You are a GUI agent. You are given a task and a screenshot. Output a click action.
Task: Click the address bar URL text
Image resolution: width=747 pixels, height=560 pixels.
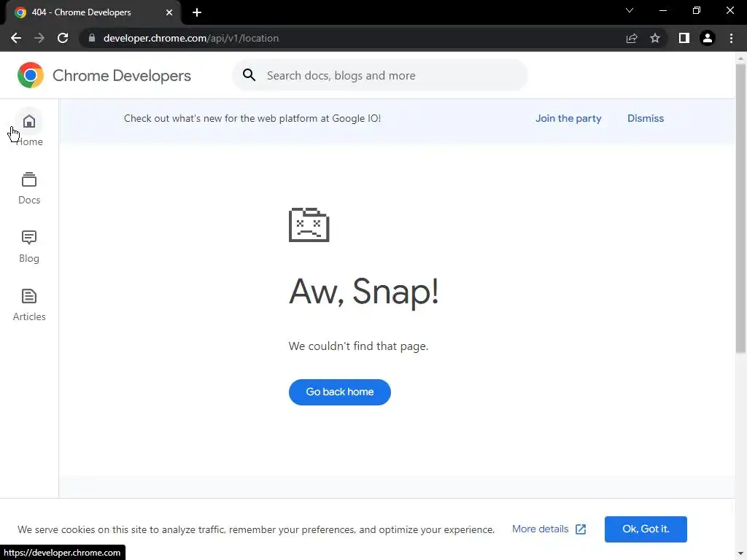(x=191, y=38)
